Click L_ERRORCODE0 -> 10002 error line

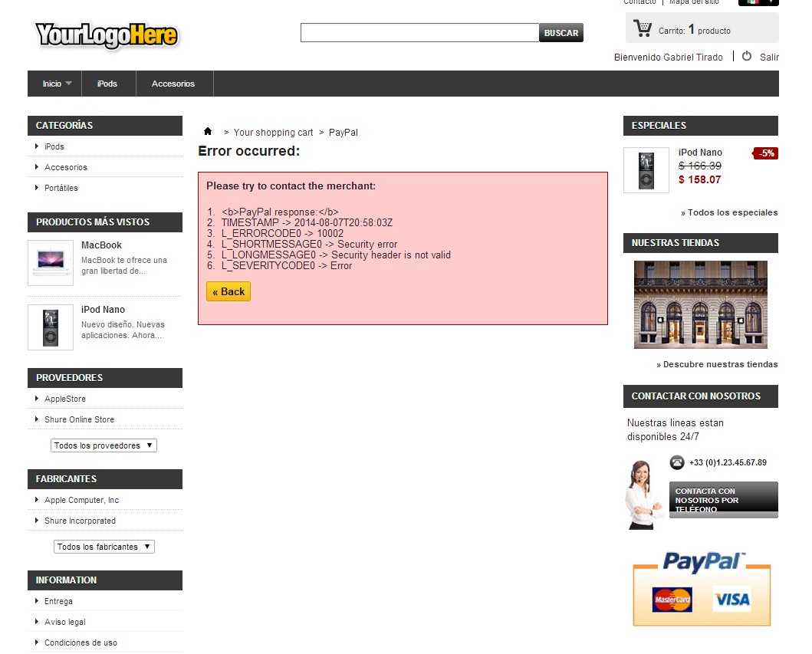point(282,233)
